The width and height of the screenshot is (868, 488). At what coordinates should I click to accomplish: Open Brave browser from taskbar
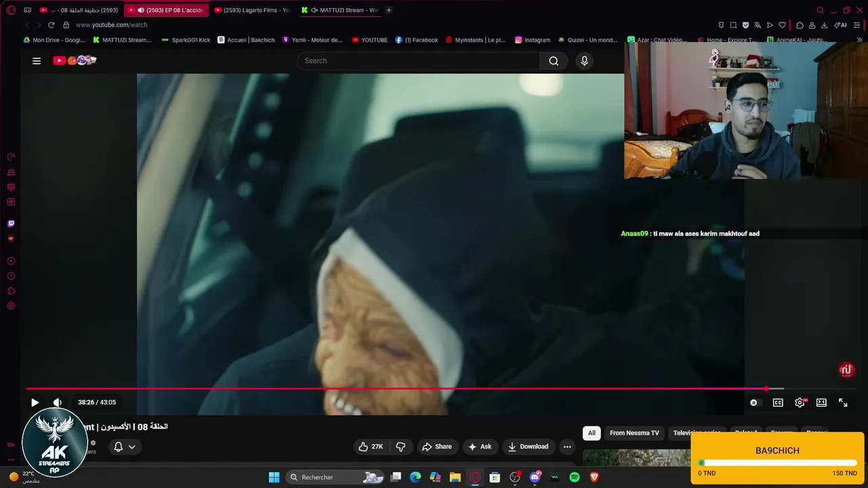pos(595,477)
